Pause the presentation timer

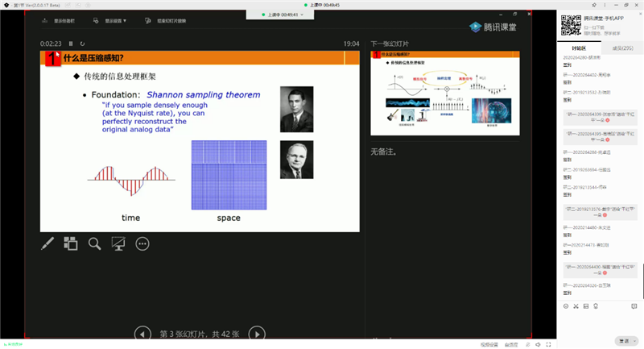tap(71, 44)
